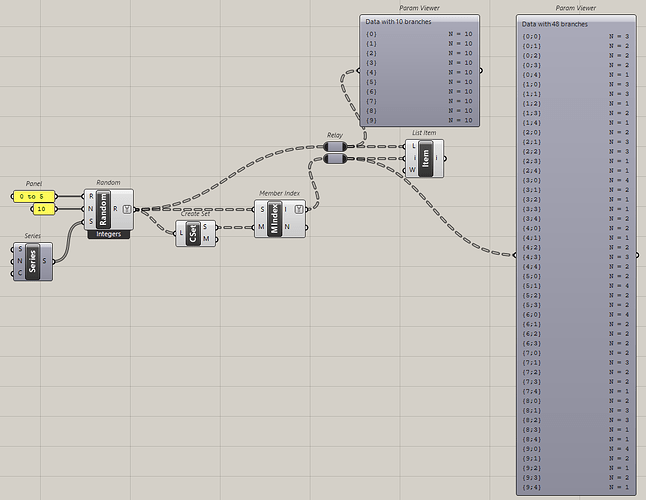646x500 pixels.
Task: Select the Member Index component
Action: 275,219
